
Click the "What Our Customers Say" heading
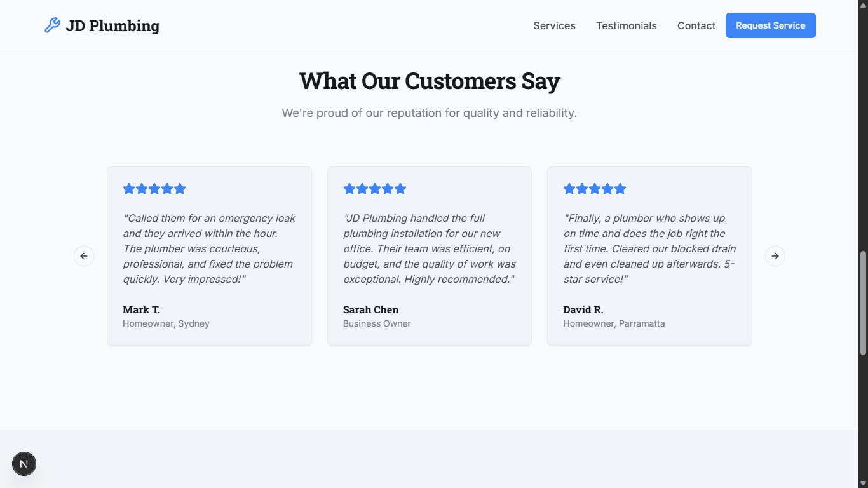[x=430, y=81]
